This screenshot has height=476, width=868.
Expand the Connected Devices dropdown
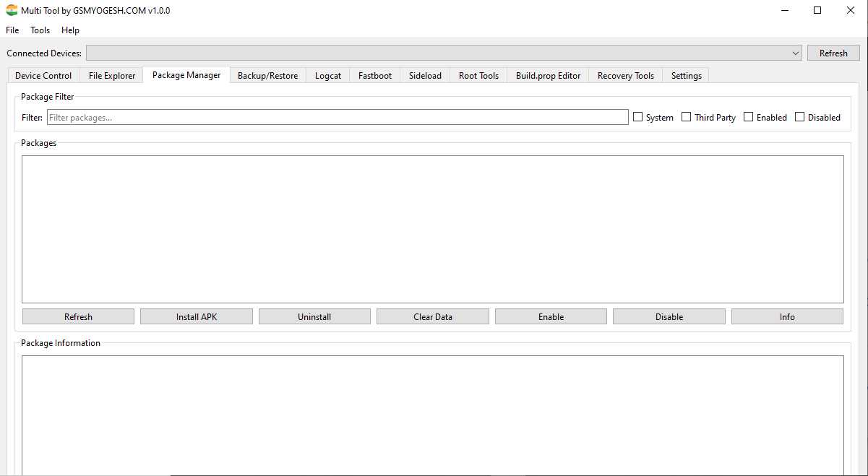coord(795,53)
